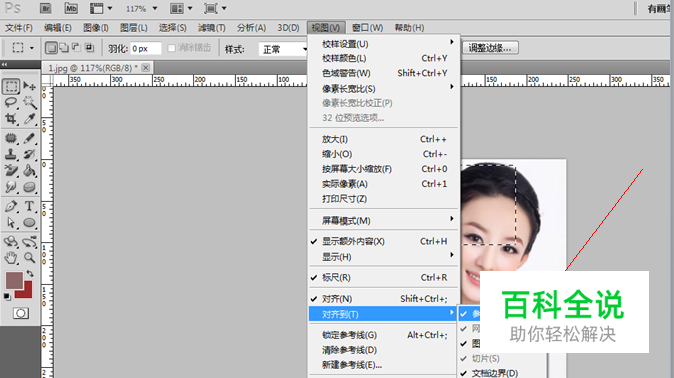Select the Ellipse shape tool
674x378 pixels.
click(x=29, y=223)
